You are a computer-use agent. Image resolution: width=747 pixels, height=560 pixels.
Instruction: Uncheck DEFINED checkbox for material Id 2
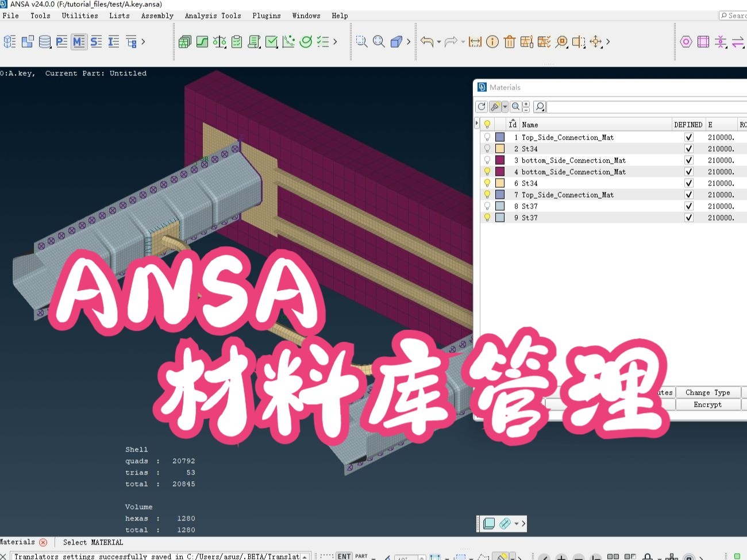[688, 149]
